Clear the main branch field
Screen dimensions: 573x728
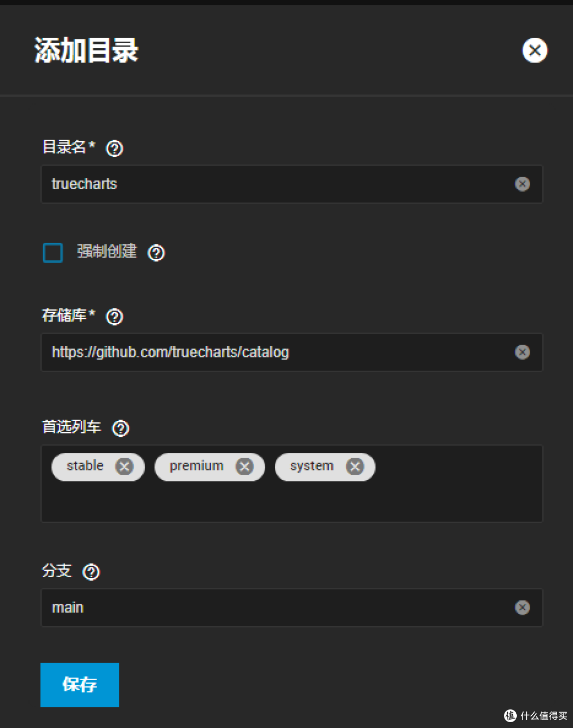(x=522, y=607)
